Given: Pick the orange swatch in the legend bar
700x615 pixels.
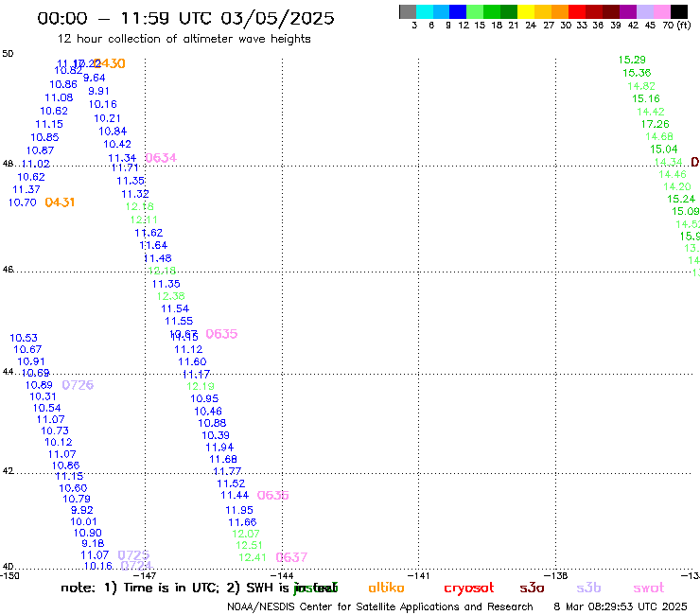Looking at the screenshot, I should (x=560, y=12).
